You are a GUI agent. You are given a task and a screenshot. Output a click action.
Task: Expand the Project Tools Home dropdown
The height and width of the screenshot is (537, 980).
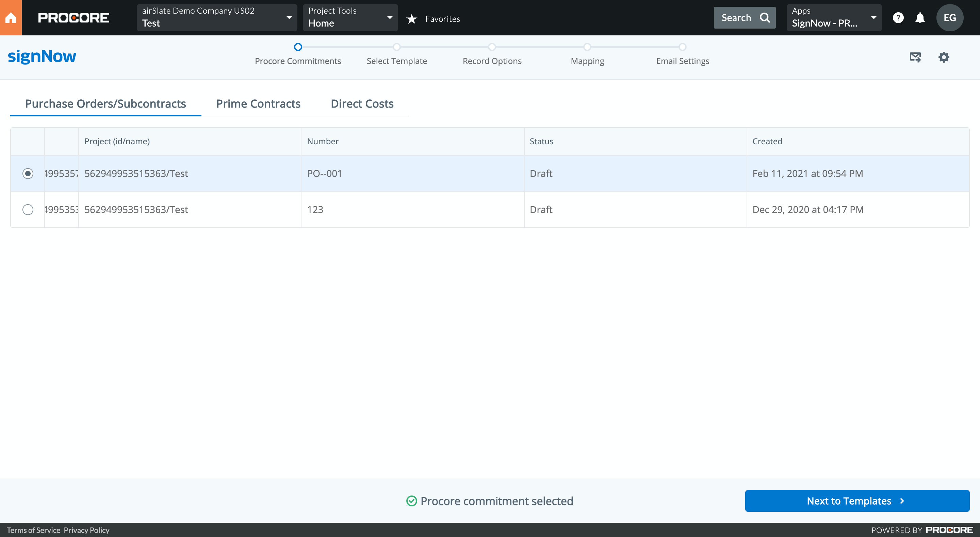click(x=350, y=17)
